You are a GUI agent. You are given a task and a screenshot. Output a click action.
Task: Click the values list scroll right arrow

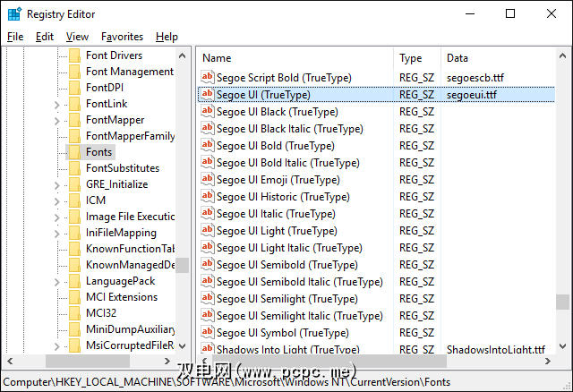[548, 361]
